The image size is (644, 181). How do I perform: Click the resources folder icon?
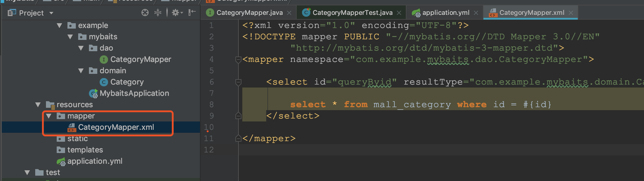(x=50, y=105)
